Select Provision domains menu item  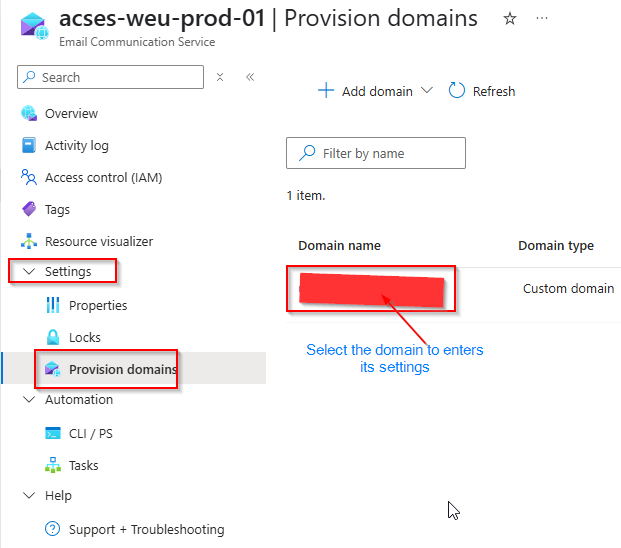point(122,370)
